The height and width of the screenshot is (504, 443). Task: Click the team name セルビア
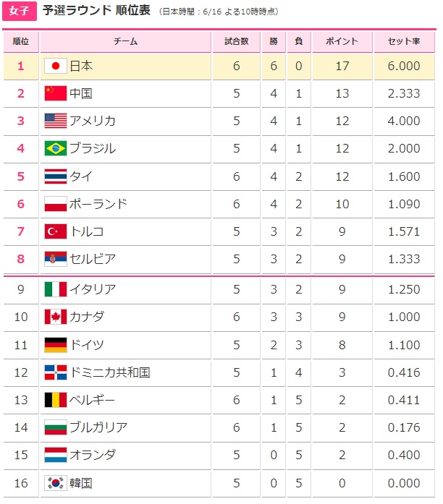tap(93, 259)
